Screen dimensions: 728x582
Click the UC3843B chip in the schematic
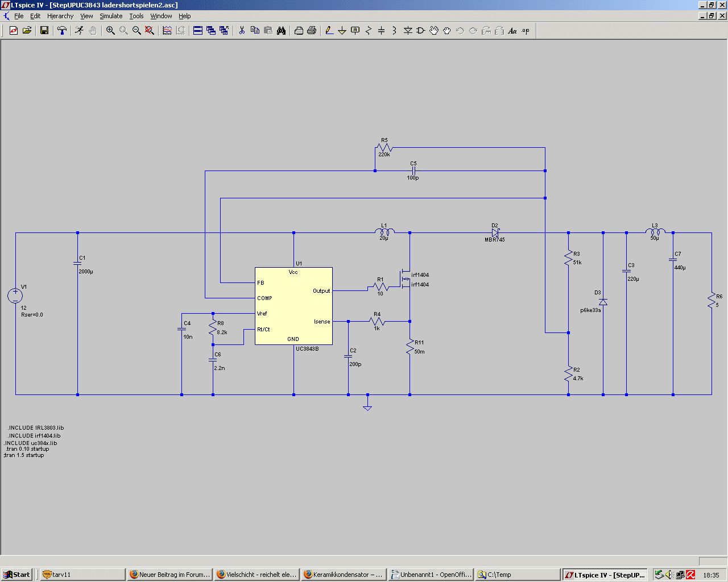coord(293,306)
